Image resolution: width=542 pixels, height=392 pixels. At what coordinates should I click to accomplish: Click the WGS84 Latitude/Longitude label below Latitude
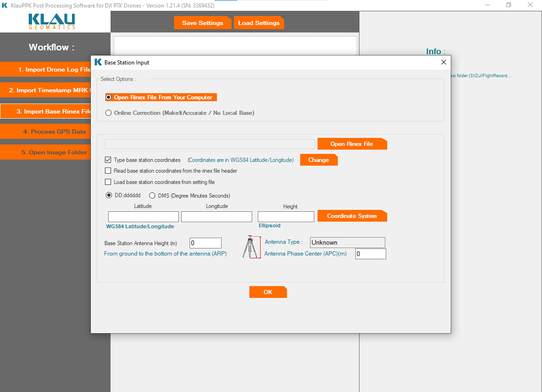(140, 226)
